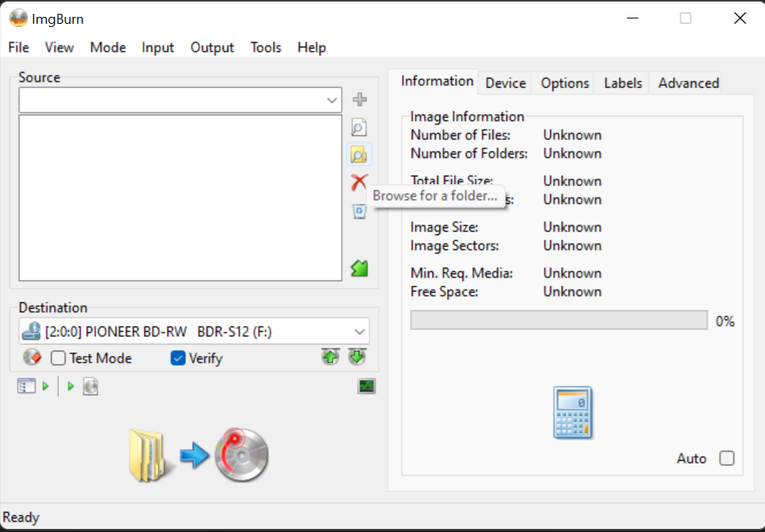Tick the Auto checkbox
The height and width of the screenshot is (532, 765).
(727, 458)
